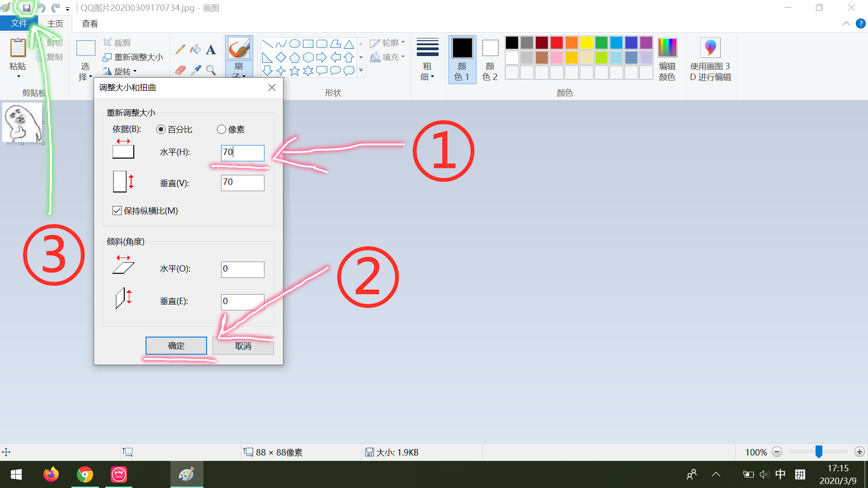Image resolution: width=868 pixels, height=488 pixels.
Task: Select the Fill with color bucket tool
Action: [195, 49]
